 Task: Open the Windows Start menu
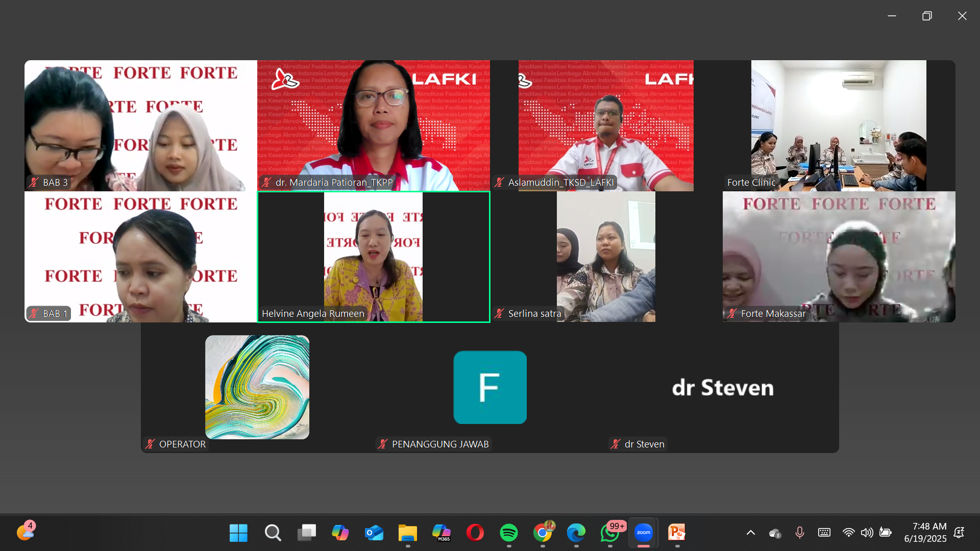coord(238,533)
